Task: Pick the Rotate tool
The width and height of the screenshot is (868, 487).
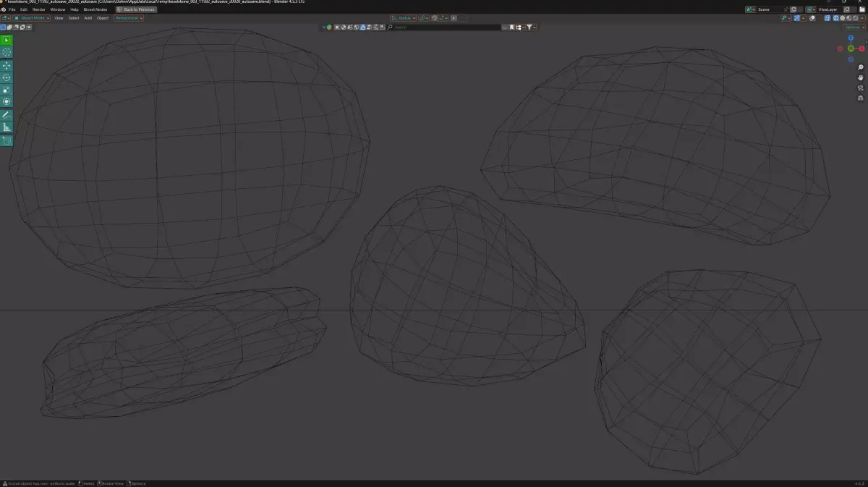Action: click(7, 77)
